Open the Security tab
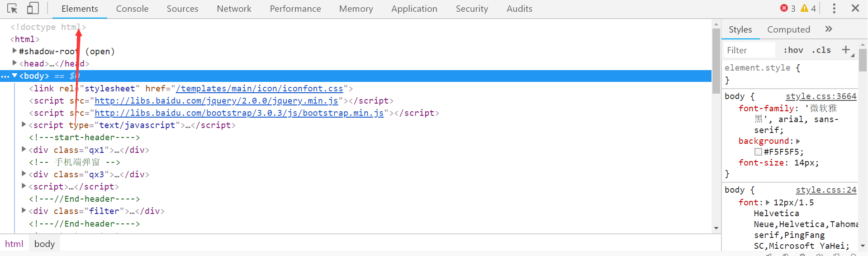 pos(472,9)
